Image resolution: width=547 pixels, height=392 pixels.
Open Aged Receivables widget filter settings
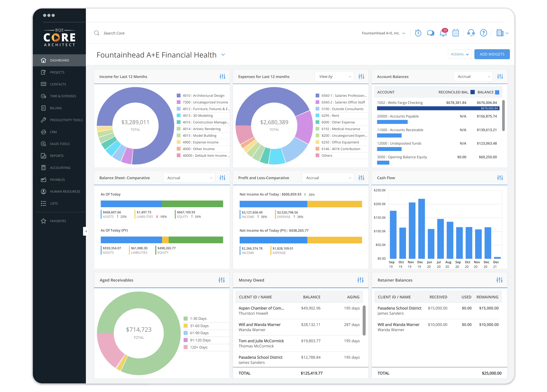tap(221, 280)
